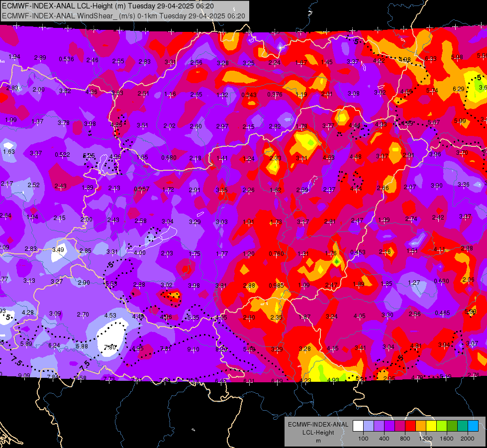The width and height of the screenshot is (487, 448).
Task: Click the wind shear value 0.760
Action: coord(277,254)
